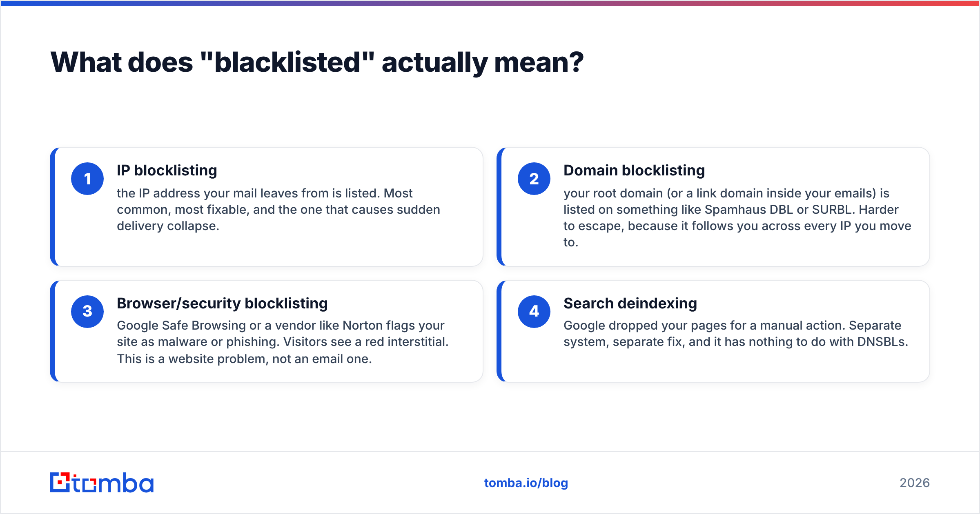
Task: Click the paragraph about Google manual action
Action: (x=736, y=334)
